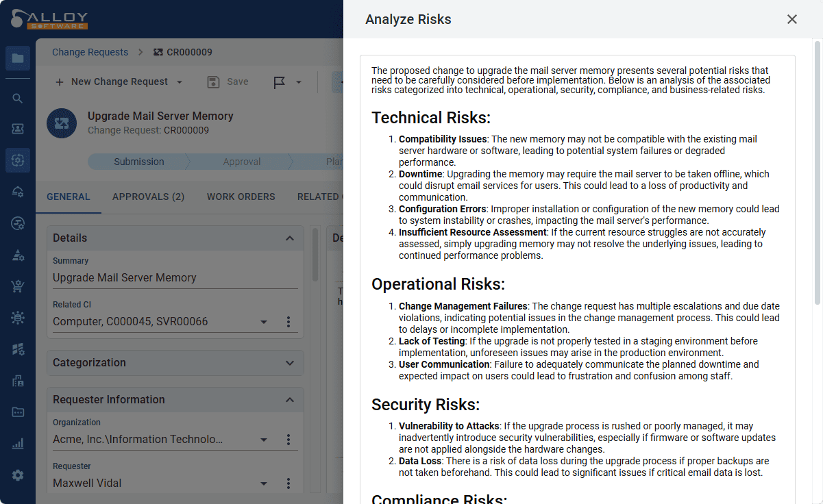Collapse the Requester Information section
The width and height of the screenshot is (823, 504).
tap(290, 400)
